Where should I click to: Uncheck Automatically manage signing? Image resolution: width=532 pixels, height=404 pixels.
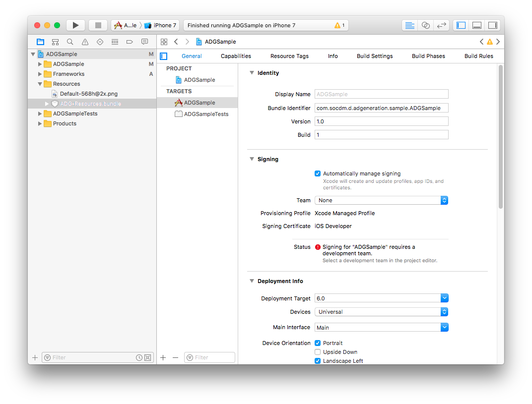(x=318, y=173)
